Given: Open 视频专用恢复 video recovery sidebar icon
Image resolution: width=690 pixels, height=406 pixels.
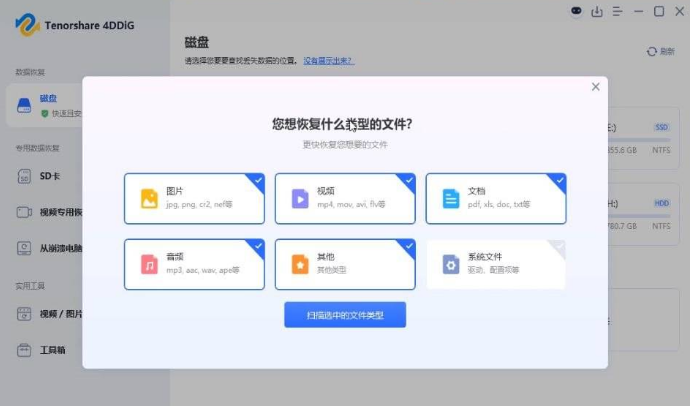Looking at the screenshot, I should pyautogui.click(x=24, y=212).
